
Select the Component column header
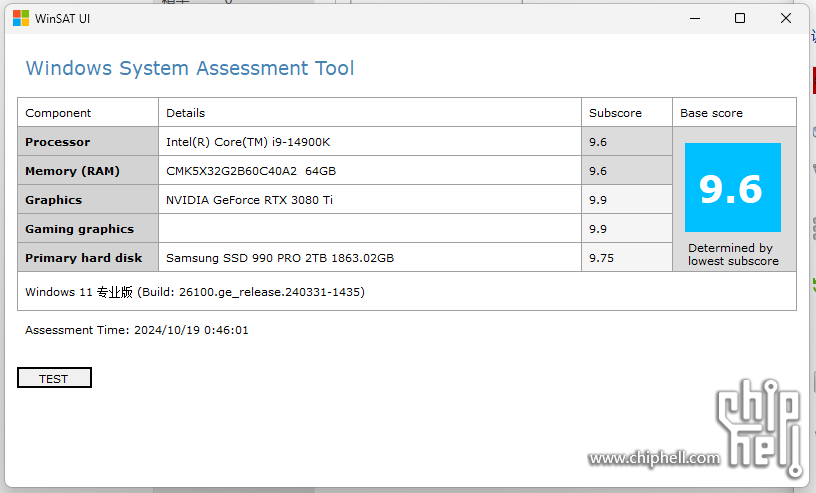click(x=88, y=112)
